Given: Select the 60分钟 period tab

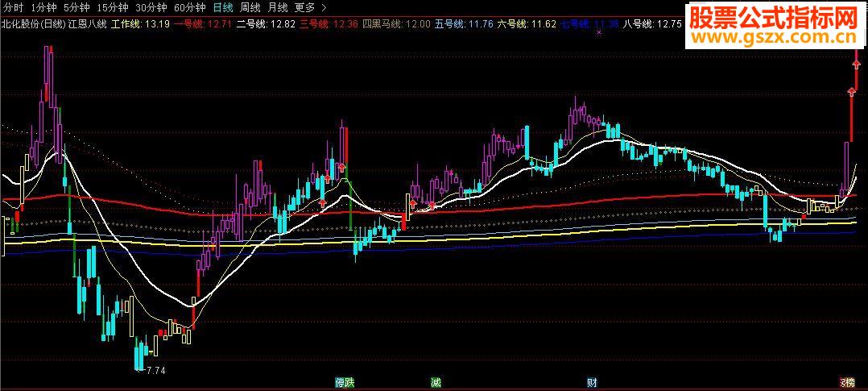Looking at the screenshot, I should coord(189,8).
